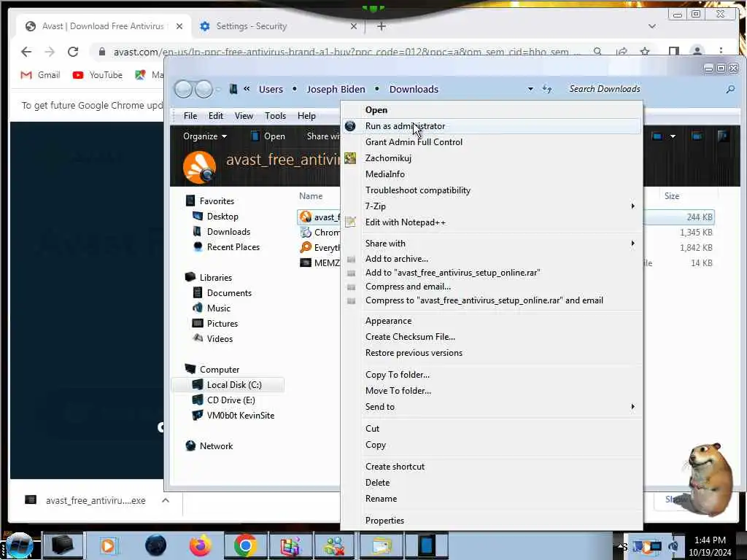
Task: Switch to Settings - Security tab
Action: 277,26
